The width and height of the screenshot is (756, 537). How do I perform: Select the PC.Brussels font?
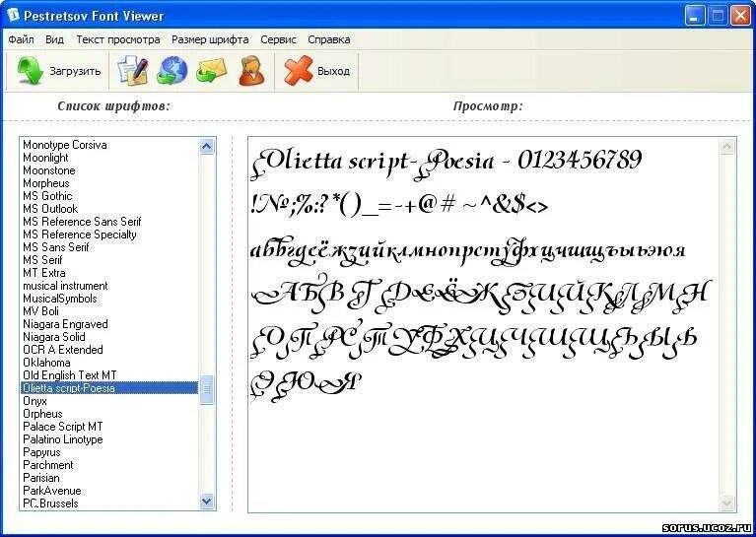(109, 503)
